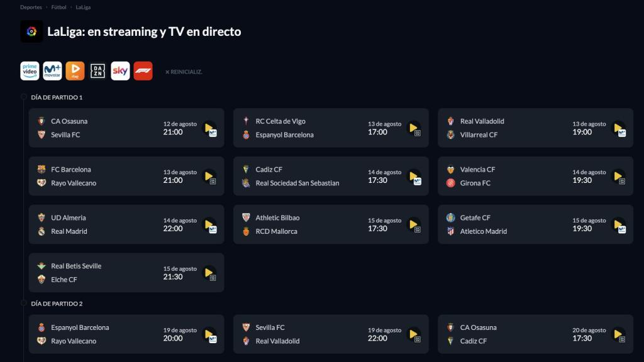Filter by the DAZN provider icon
The height and width of the screenshot is (362, 644).
[x=97, y=71]
